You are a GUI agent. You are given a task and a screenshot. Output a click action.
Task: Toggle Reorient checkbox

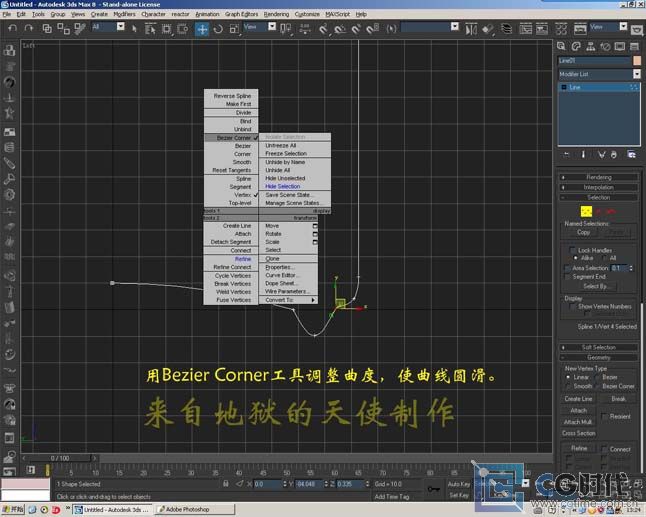(604, 416)
